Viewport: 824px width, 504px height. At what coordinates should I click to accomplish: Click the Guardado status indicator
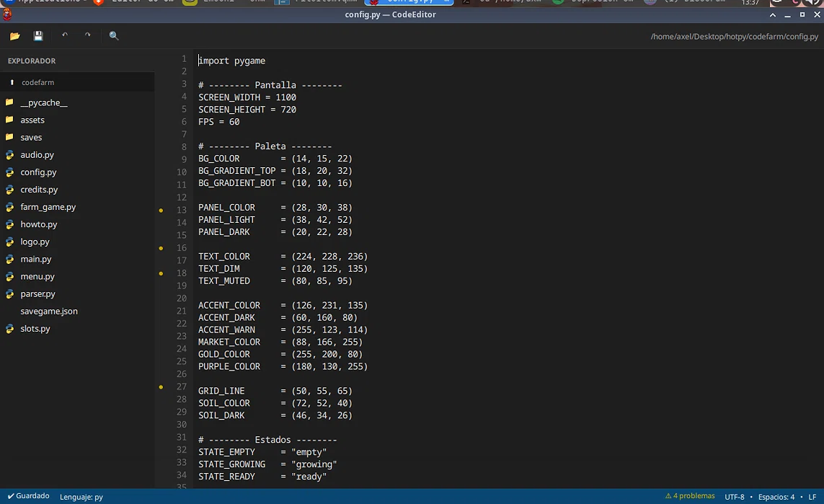(x=28, y=495)
